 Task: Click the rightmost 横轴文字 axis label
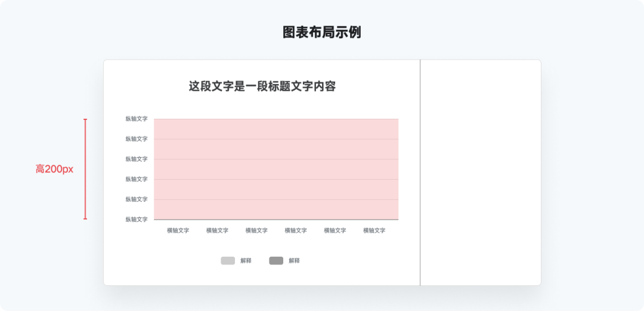tap(374, 230)
